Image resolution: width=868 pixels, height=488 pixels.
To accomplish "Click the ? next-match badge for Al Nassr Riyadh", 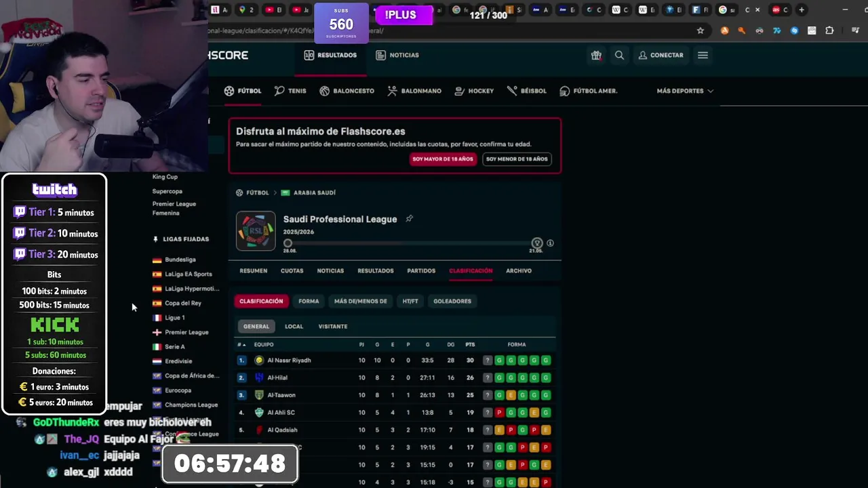I will tap(487, 361).
